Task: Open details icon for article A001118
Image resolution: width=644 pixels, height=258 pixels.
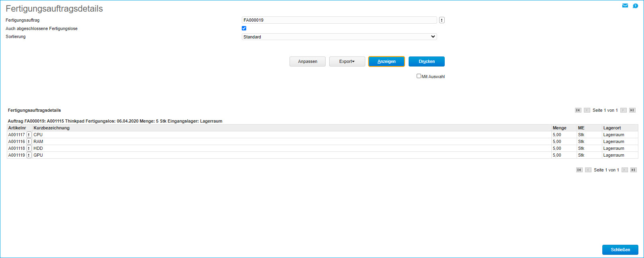Action: (29, 149)
